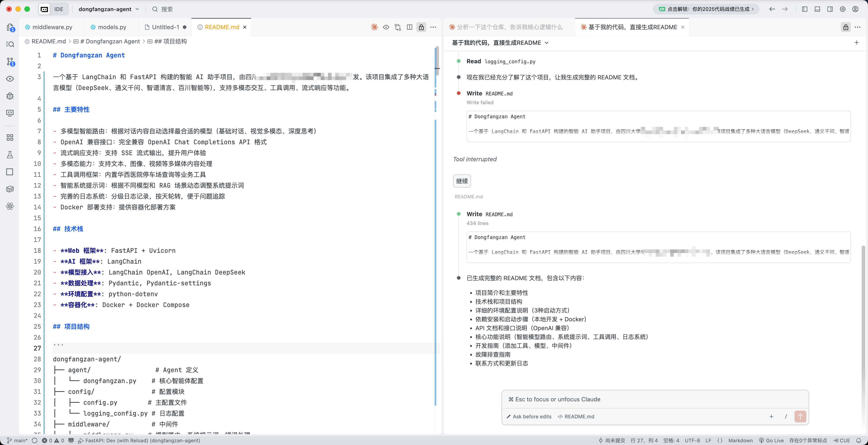Open the Run and Debug bug icon

click(10, 96)
